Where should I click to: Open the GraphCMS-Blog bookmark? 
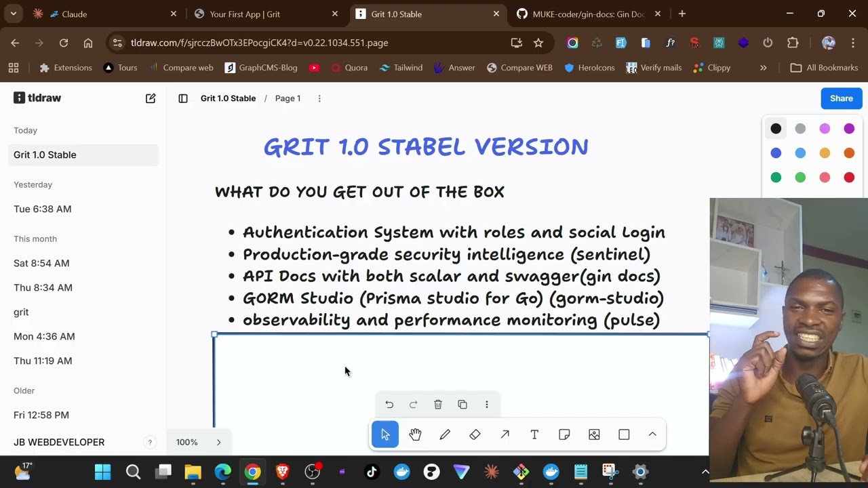click(260, 68)
